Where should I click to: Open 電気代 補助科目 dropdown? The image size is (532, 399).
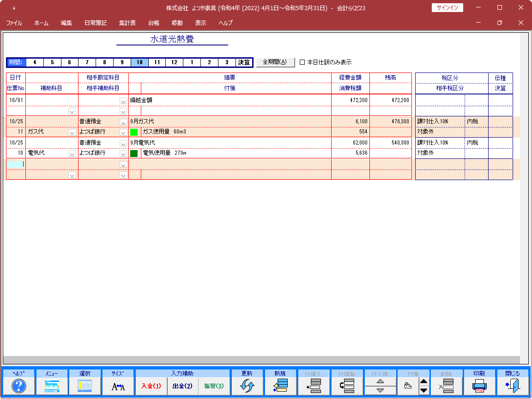(x=72, y=153)
